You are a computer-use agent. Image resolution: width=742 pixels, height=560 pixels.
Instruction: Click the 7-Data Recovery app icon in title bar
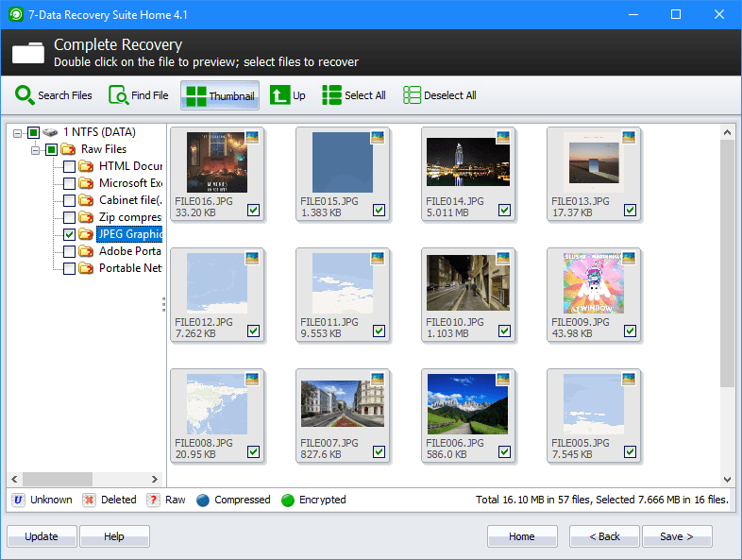(x=16, y=15)
